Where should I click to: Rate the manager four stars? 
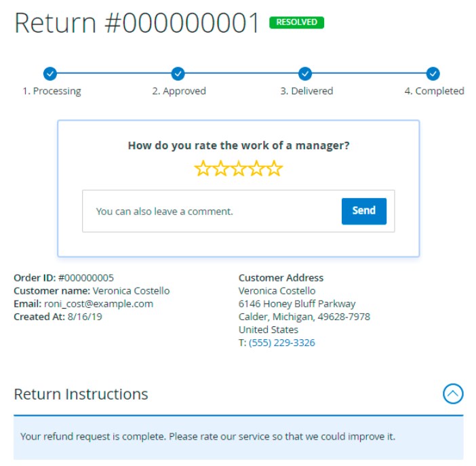(256, 168)
